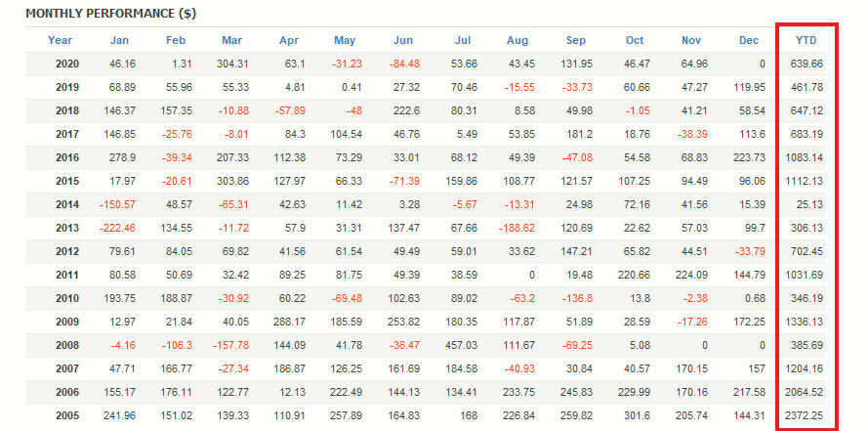Click the Year column header
The width and height of the screenshot is (868, 431).
click(x=60, y=40)
